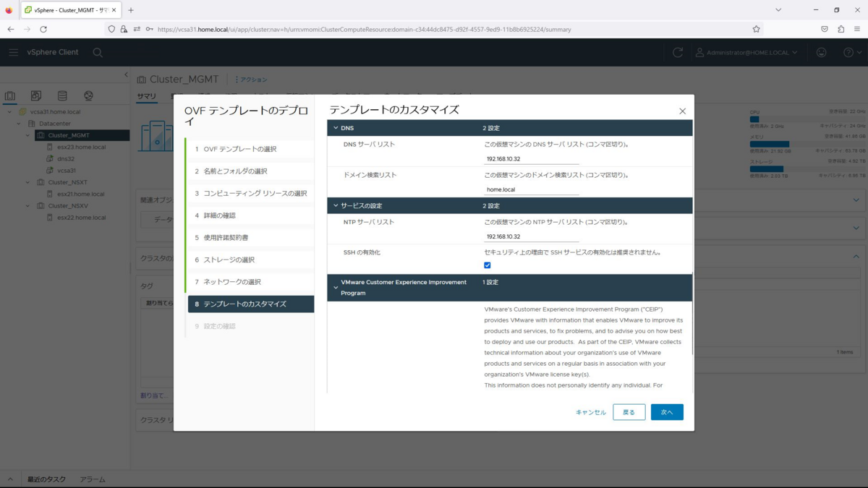The width and height of the screenshot is (868, 488).
Task: Edit the NTP server list field
Action: (532, 236)
